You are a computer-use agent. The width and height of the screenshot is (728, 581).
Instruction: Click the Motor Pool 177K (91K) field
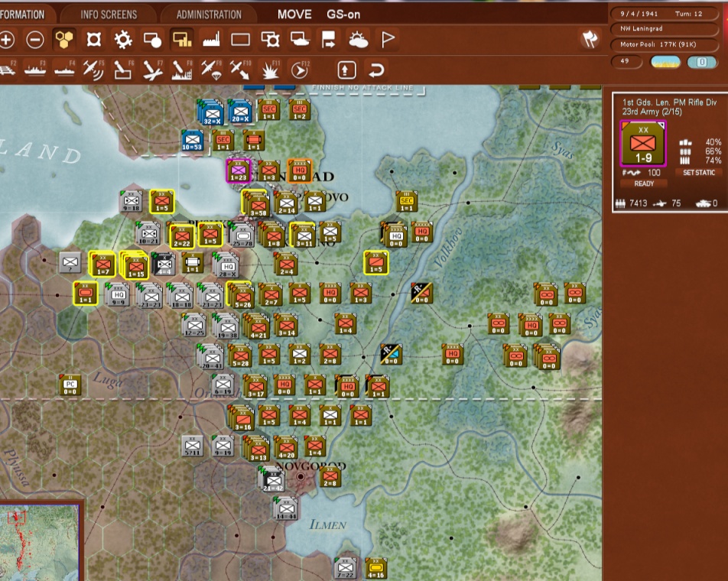665,44
